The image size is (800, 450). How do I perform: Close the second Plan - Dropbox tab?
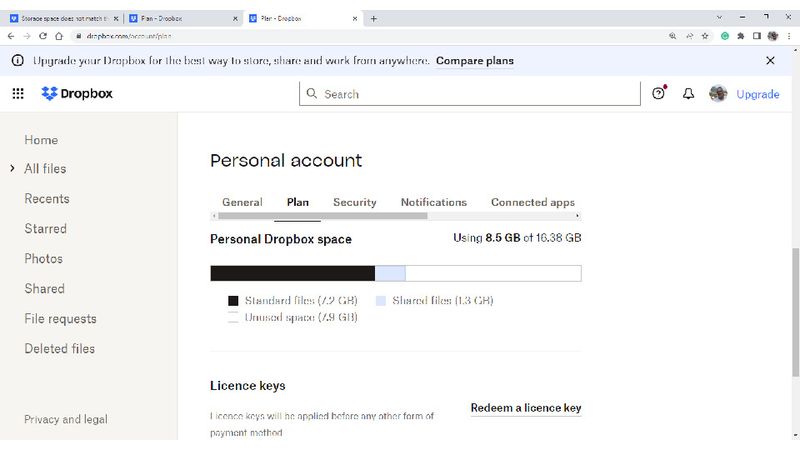click(x=235, y=18)
